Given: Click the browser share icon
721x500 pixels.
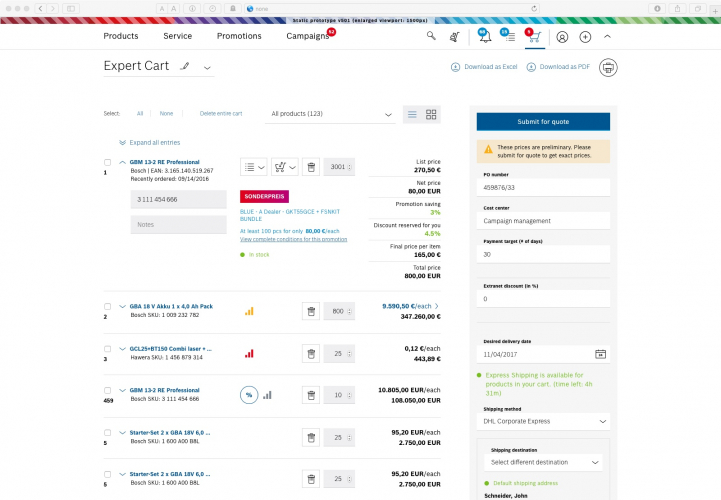Looking at the screenshot, I should pos(677,8).
